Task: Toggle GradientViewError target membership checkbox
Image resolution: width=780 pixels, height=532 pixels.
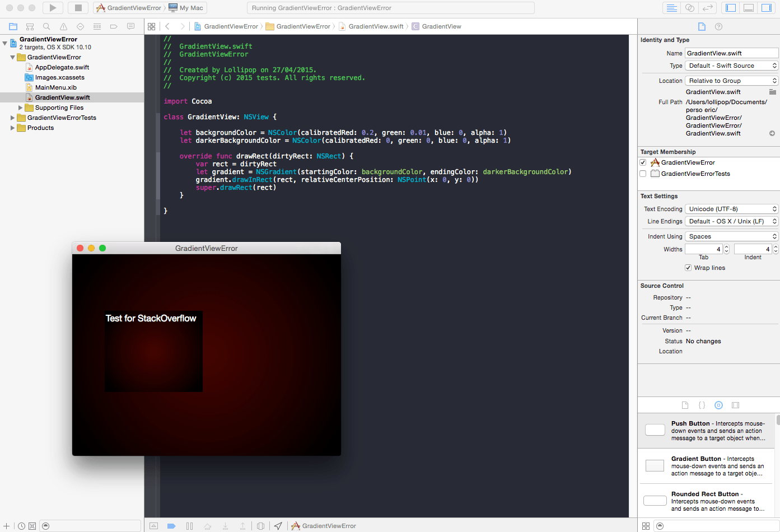Action: click(643, 162)
